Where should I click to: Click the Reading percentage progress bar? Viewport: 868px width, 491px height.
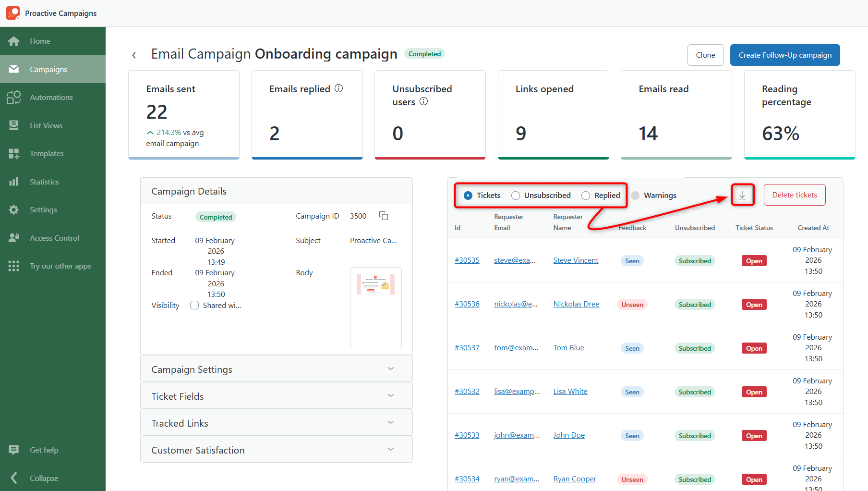(x=799, y=157)
